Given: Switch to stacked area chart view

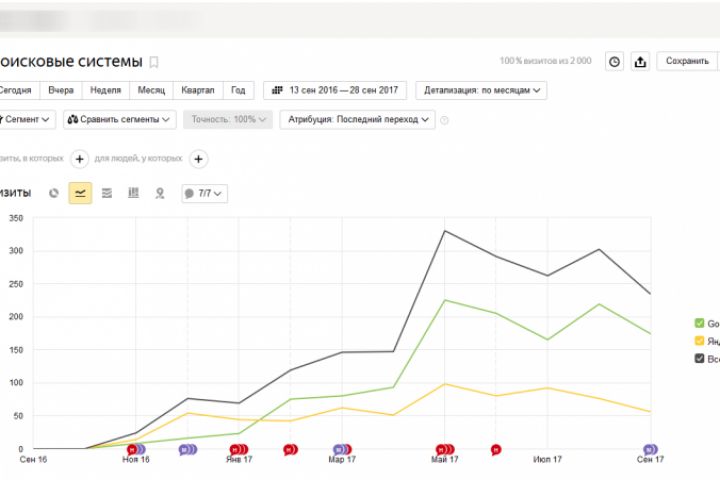Looking at the screenshot, I should click(x=107, y=193).
